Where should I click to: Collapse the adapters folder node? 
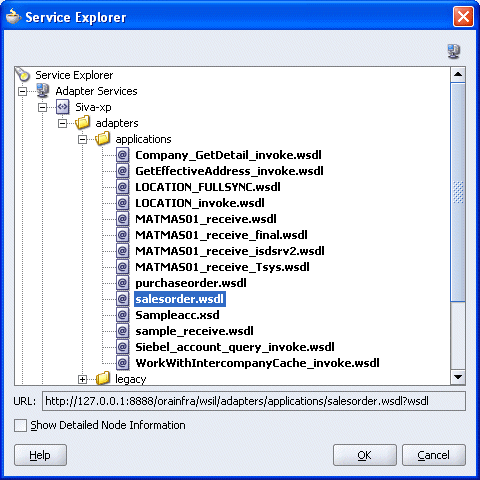[x=62, y=123]
